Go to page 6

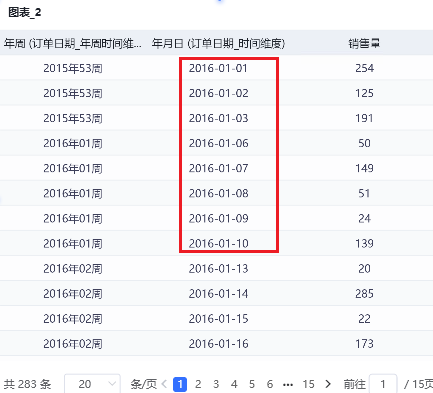click(x=270, y=384)
